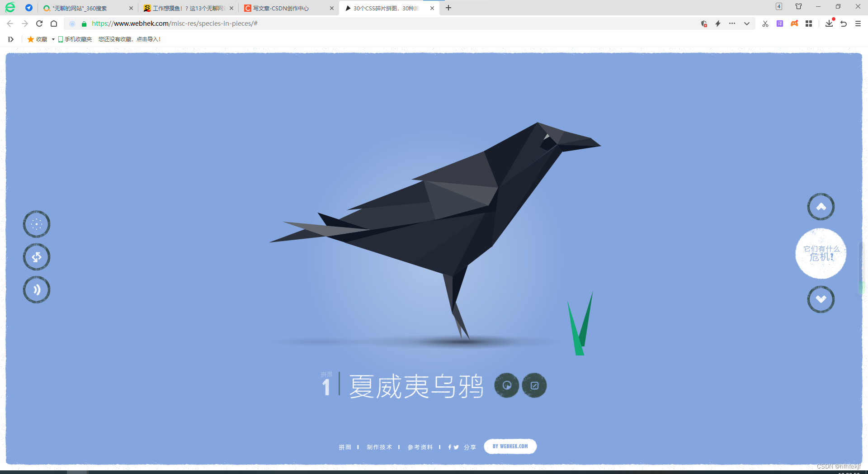Expand the address bar dropdown chevron

747,24
